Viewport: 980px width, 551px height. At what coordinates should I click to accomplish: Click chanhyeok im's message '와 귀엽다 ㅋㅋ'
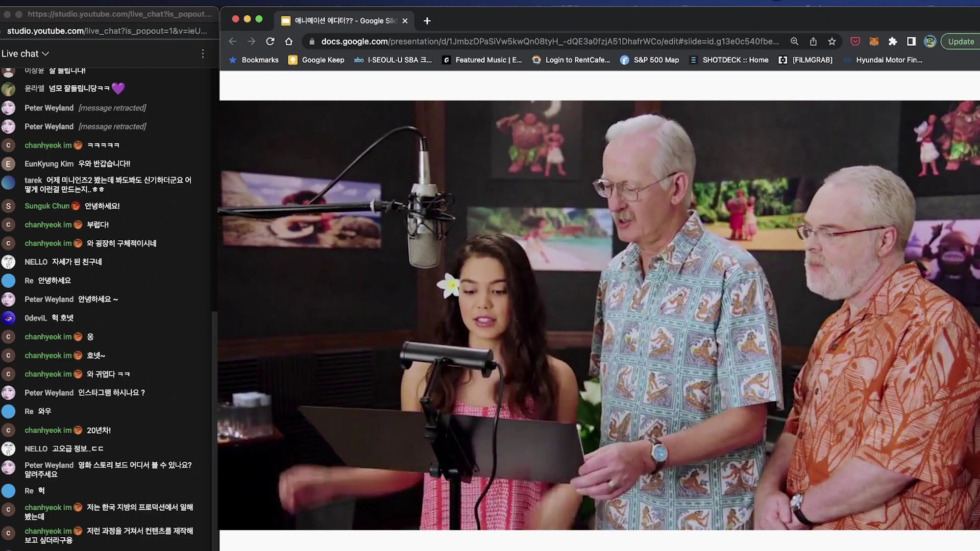pos(108,374)
